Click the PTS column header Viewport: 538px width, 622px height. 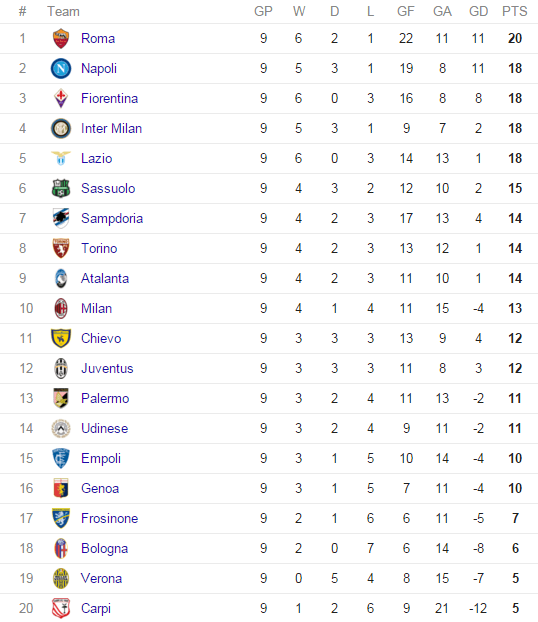click(x=515, y=12)
